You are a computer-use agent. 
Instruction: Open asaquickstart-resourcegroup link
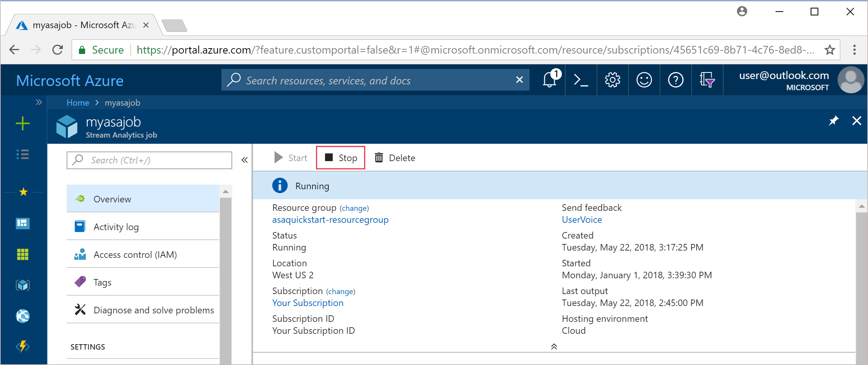(330, 220)
